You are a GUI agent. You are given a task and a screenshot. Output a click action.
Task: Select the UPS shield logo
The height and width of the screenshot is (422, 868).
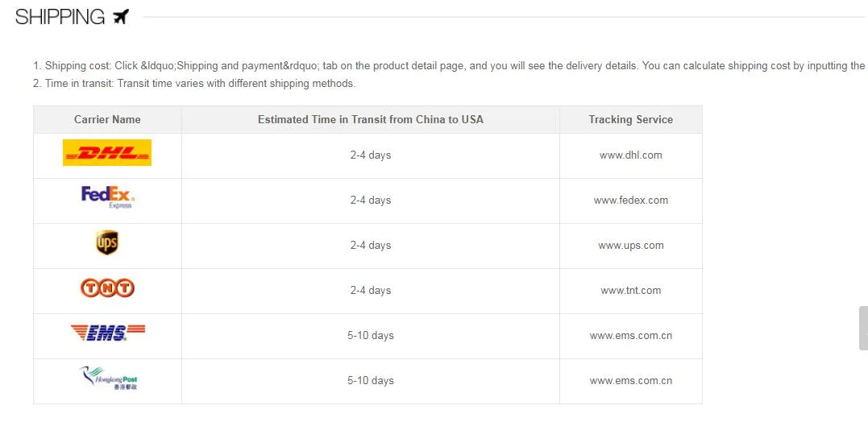107,242
